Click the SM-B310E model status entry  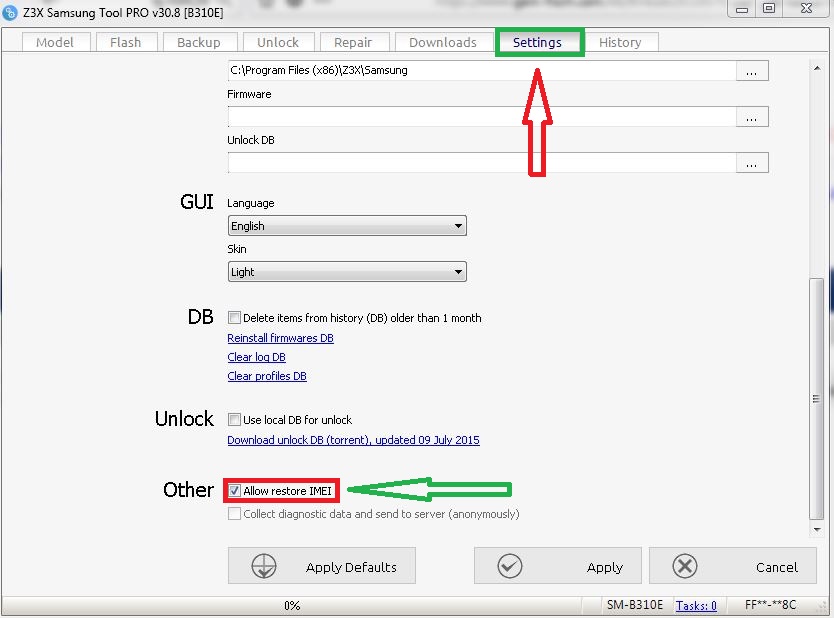(635, 605)
